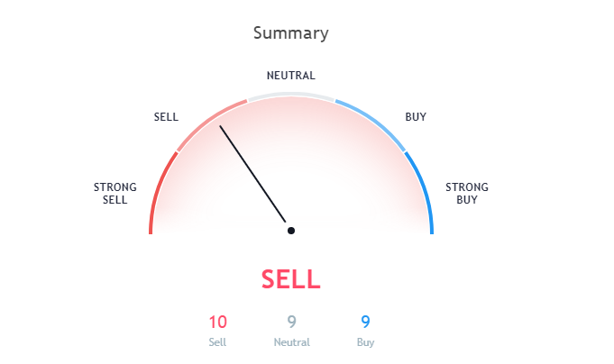Click the BUY gauge label
Viewport: 614px width, 364px height.
[416, 117]
